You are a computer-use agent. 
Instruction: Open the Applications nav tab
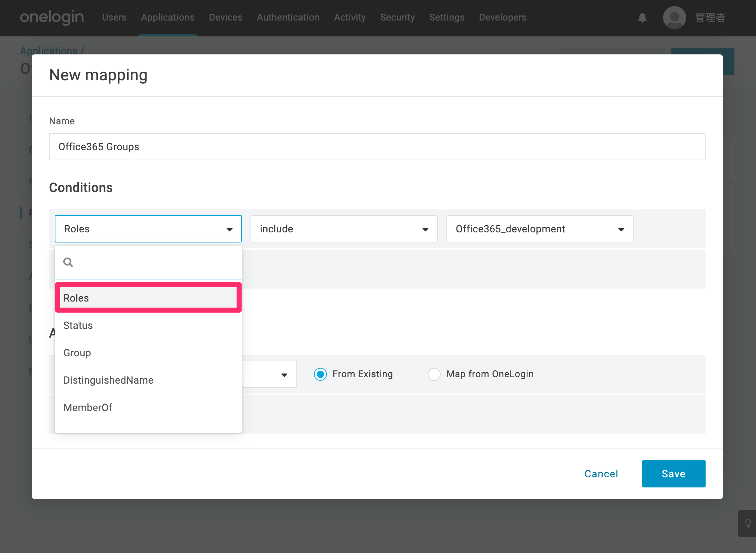pos(168,17)
